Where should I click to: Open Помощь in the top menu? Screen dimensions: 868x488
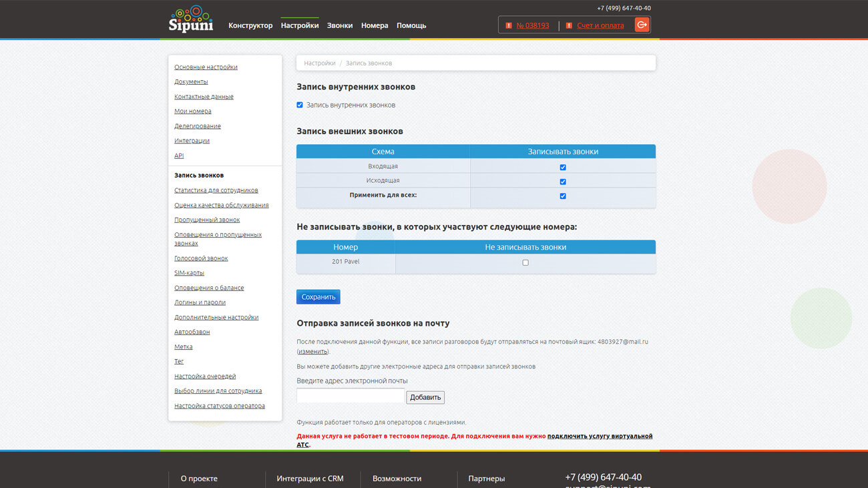tap(411, 25)
